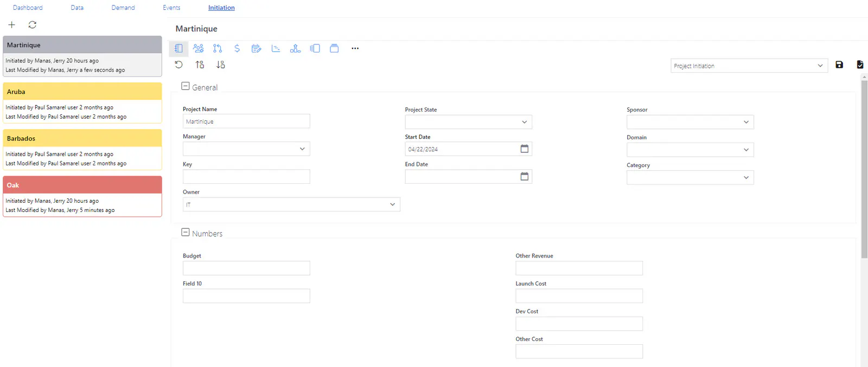Viewport: 868px width, 367px height.
Task: Open the dollar sign financials icon
Action: (x=237, y=48)
